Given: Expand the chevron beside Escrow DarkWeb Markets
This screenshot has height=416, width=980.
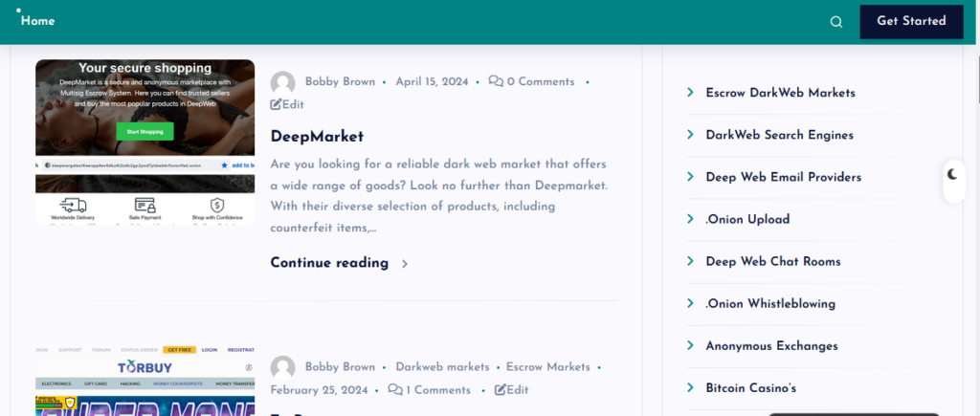Looking at the screenshot, I should click(x=691, y=93).
